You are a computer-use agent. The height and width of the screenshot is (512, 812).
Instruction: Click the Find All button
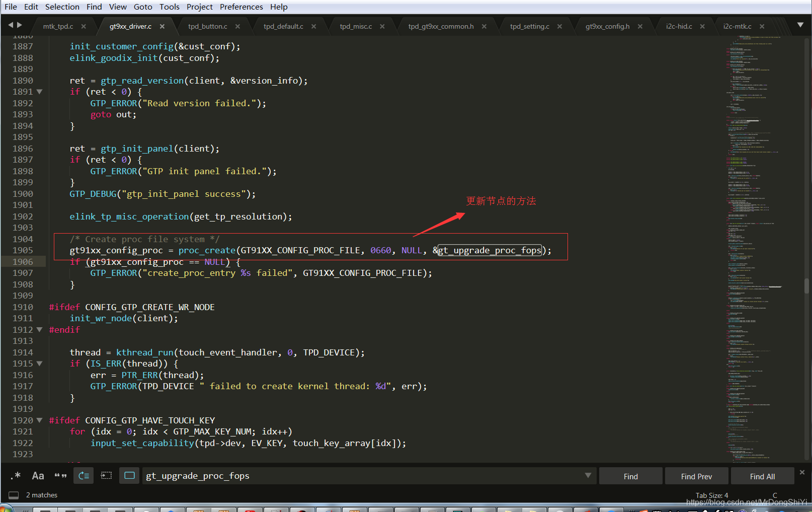pyautogui.click(x=762, y=476)
